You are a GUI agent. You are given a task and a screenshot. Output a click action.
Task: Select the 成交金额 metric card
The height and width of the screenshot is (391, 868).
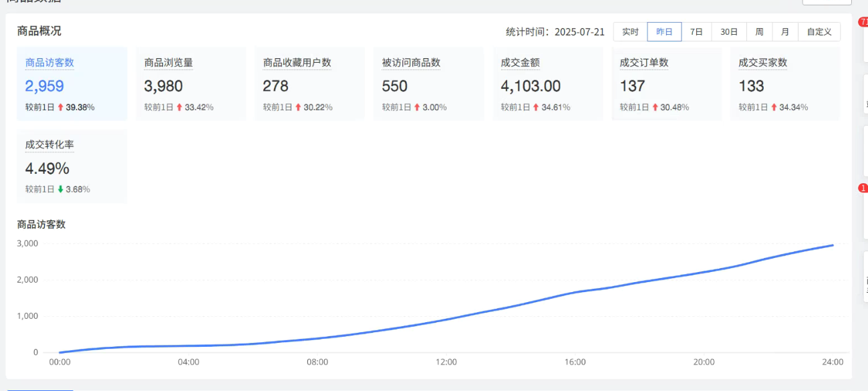coord(547,84)
